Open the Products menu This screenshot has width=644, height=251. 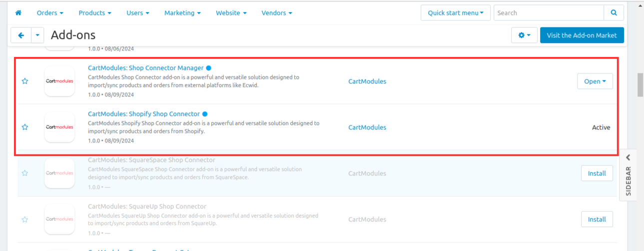point(95,12)
